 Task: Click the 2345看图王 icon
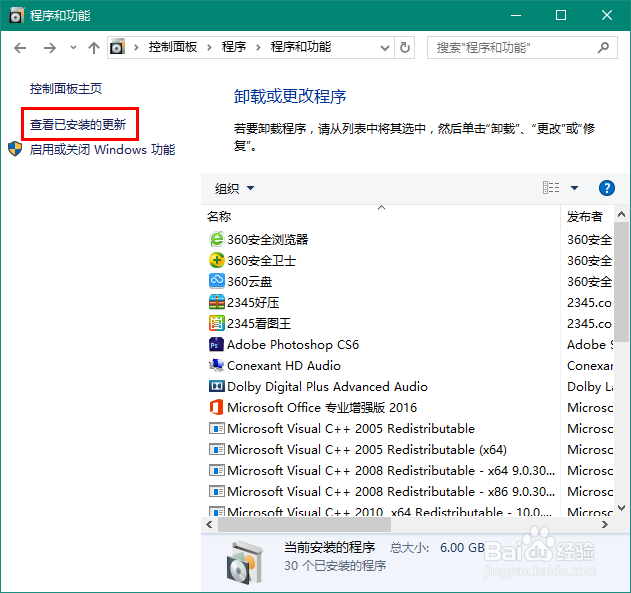(x=217, y=323)
